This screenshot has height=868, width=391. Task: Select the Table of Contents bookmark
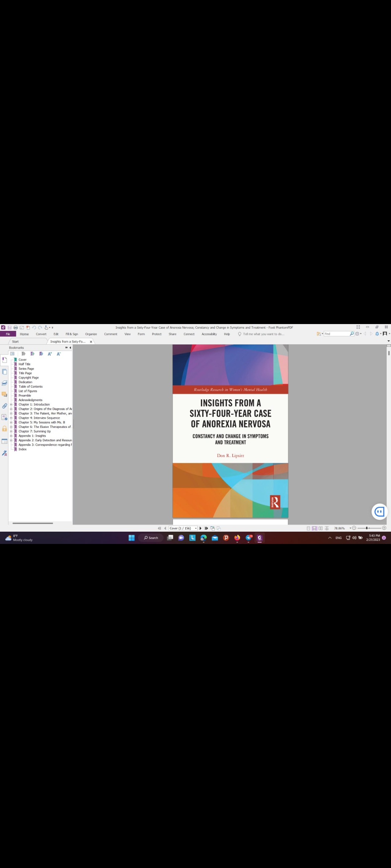[x=30, y=387]
